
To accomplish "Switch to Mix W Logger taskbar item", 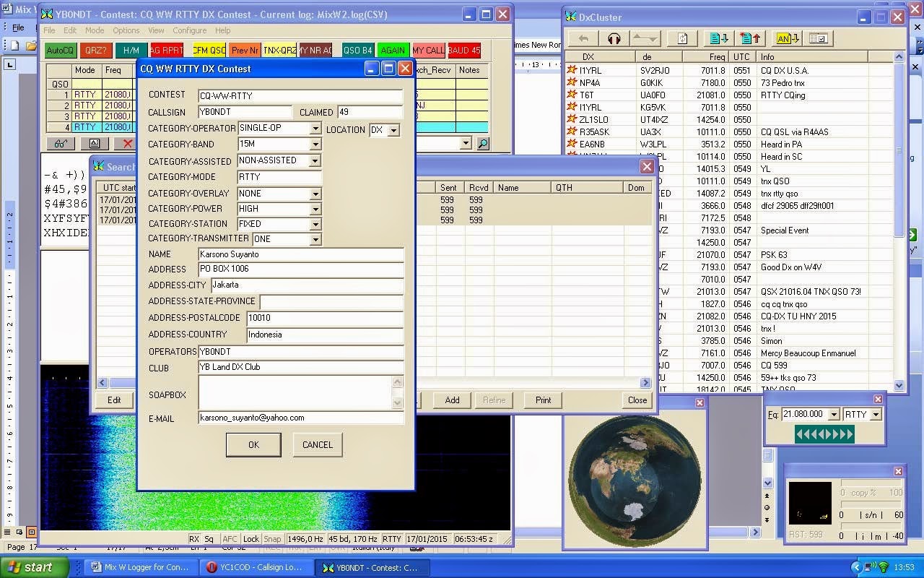I will [x=141, y=568].
